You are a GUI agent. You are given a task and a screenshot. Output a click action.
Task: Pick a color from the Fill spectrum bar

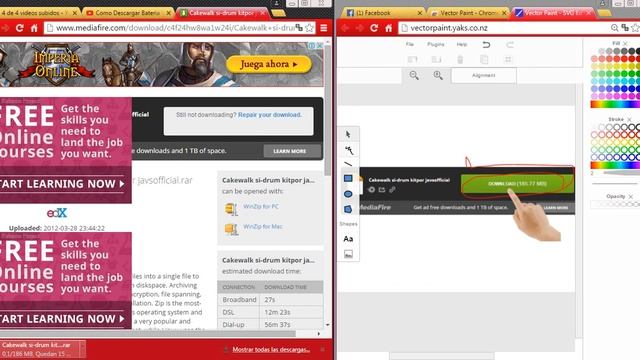pyautogui.click(x=615, y=104)
